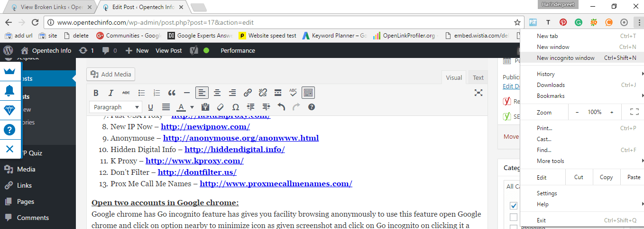Toggle Chrome full screen mode

(x=635, y=112)
